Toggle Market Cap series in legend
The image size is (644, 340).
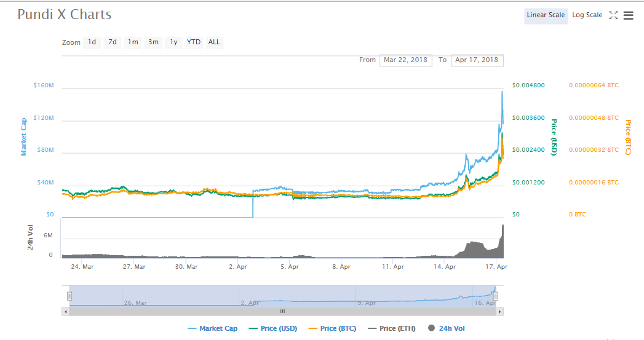pos(212,328)
